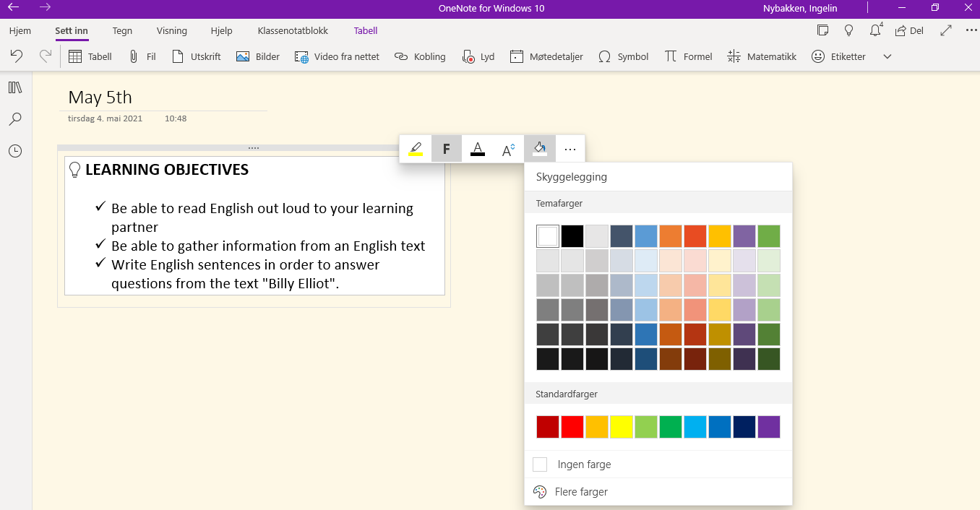Click the Del share button
980x510 pixels.
click(x=909, y=31)
